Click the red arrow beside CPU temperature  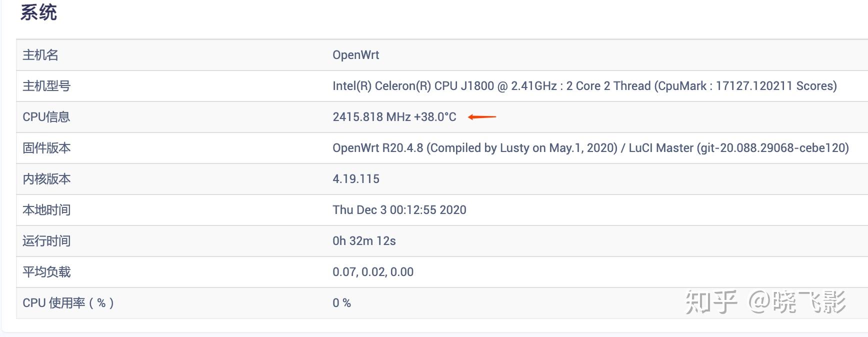[x=482, y=117]
